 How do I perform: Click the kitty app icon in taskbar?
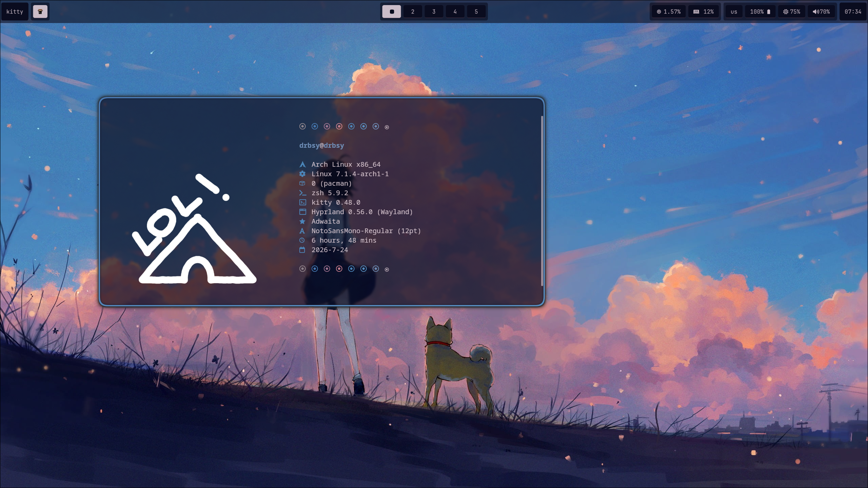(40, 12)
